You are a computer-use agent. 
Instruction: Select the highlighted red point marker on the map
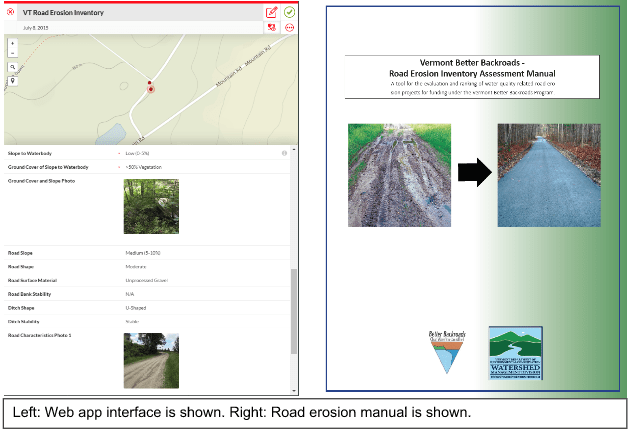151,89
